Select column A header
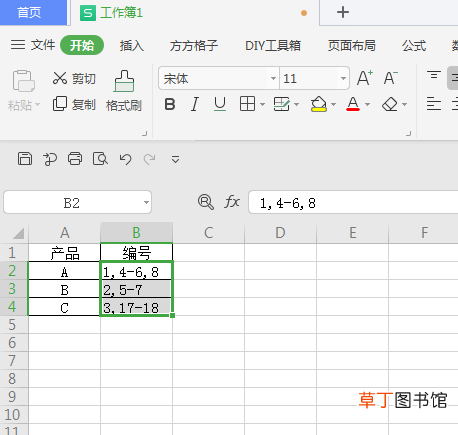This screenshot has height=435, width=458. click(65, 233)
